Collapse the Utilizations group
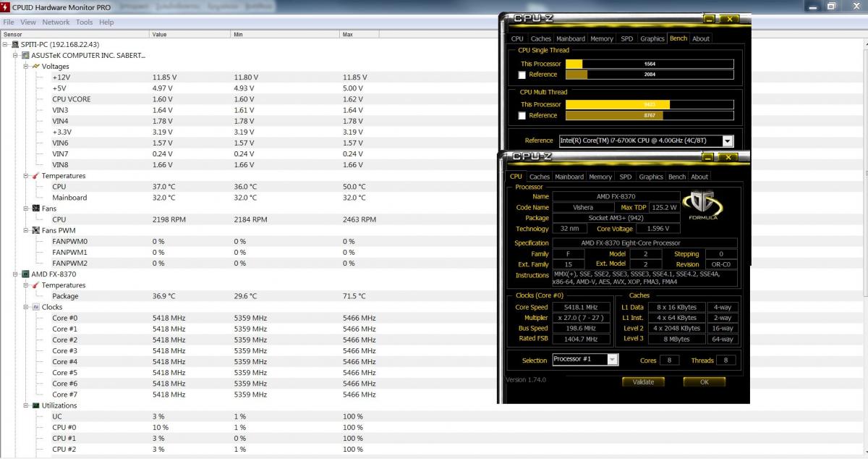Screen dimensions: 868x459 pyautogui.click(x=26, y=405)
